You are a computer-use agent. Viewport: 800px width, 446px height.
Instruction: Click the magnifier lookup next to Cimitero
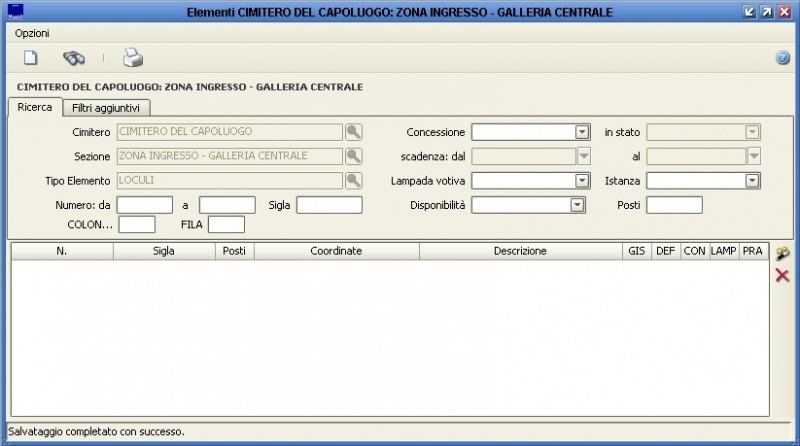(x=354, y=132)
